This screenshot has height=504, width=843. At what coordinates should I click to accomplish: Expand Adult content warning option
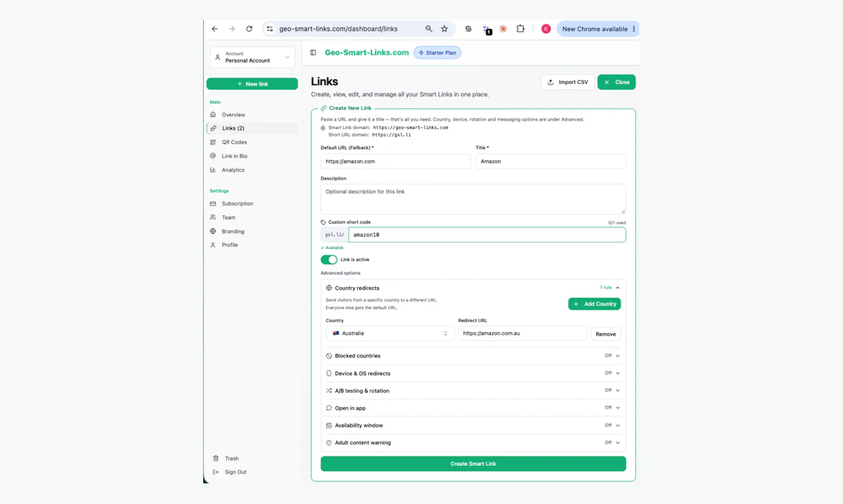[x=473, y=443]
